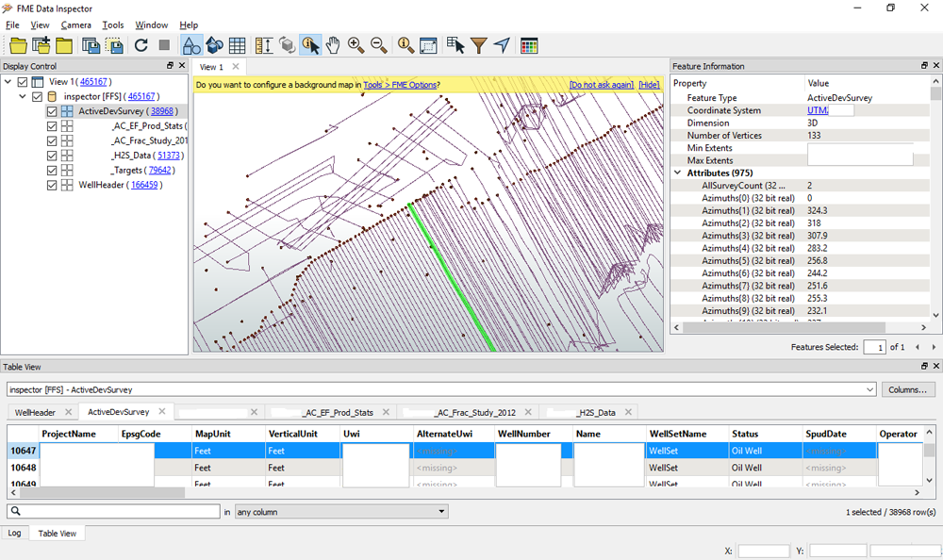Screen dimensions: 943x560
Task: Switch to the _H2S_Data table tab
Action: click(595, 413)
